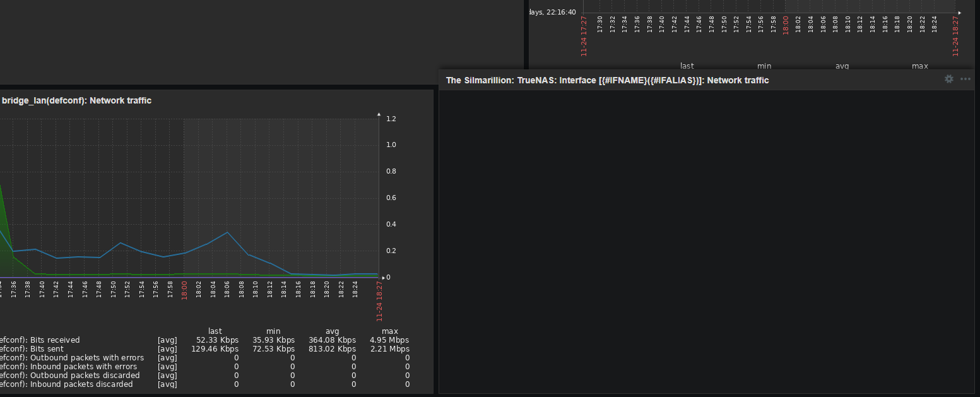Click the bridge_lan Network traffic graph title
Viewport: 980px width, 397px height.
click(76, 100)
